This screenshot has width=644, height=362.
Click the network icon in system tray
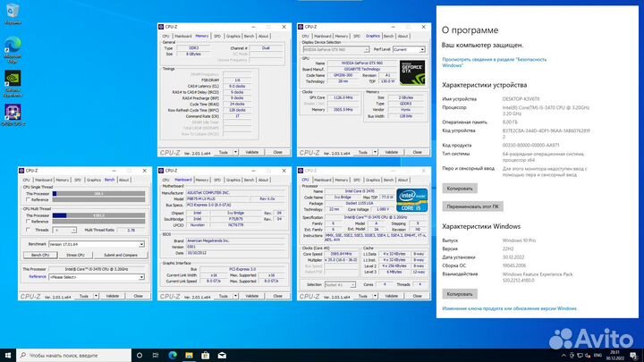[x=580, y=356]
